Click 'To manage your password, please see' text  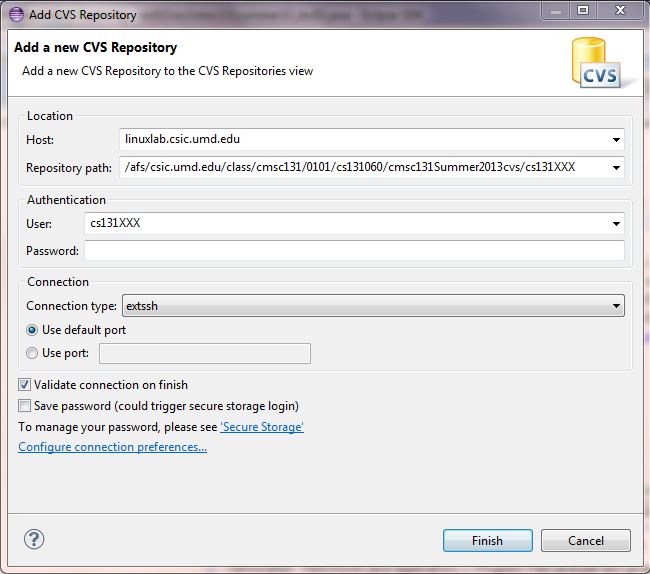[x=118, y=427]
